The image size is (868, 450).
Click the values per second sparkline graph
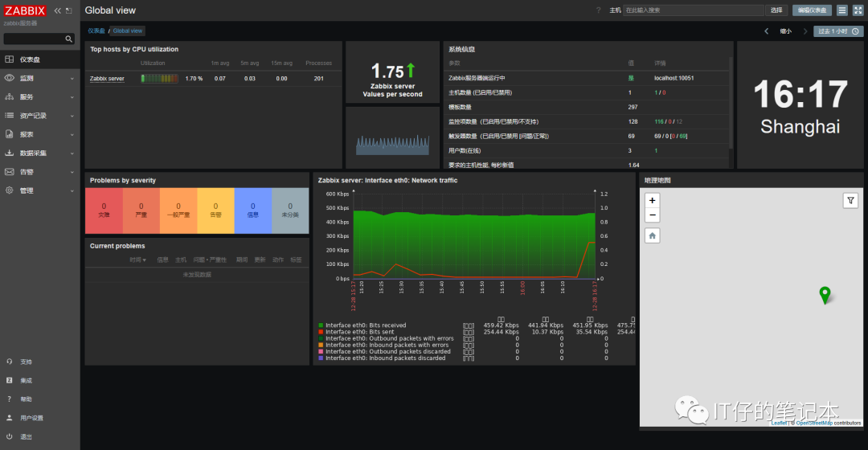pos(392,145)
